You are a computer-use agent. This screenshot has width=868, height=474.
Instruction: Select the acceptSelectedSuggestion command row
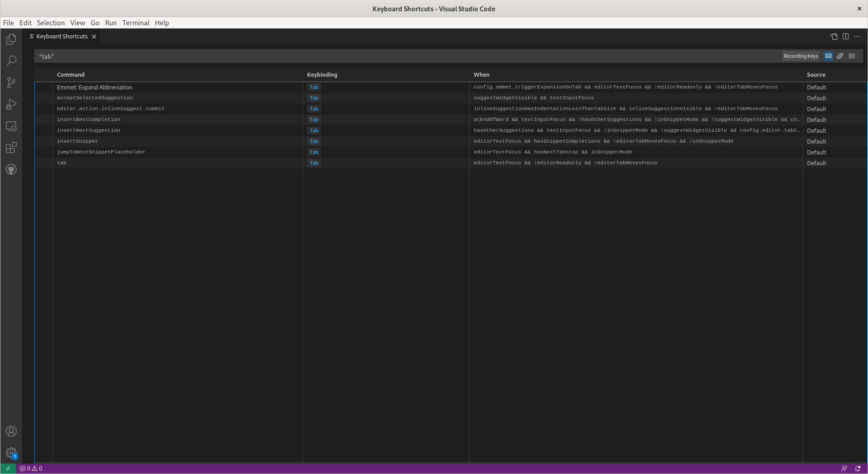point(451,98)
